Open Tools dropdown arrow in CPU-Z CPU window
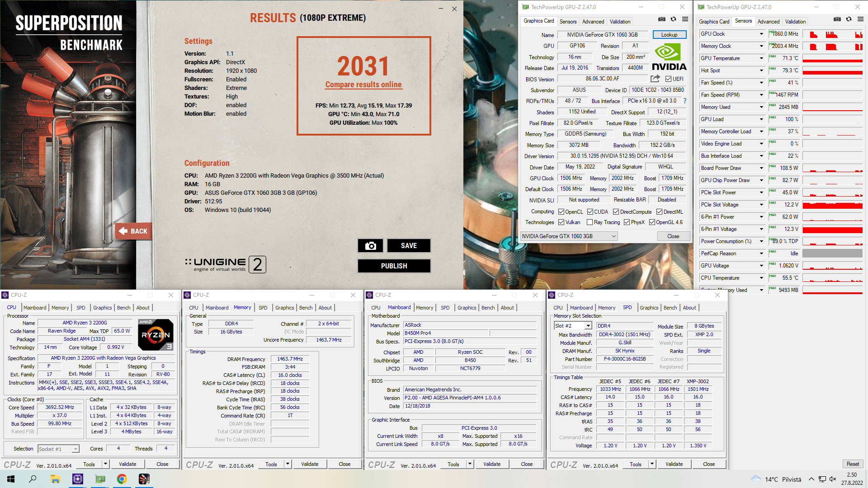 (x=105, y=464)
